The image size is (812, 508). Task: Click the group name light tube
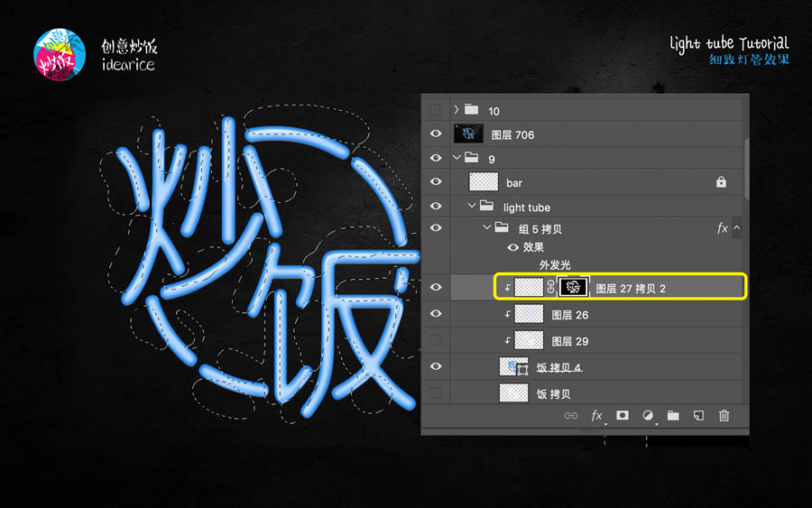click(x=527, y=208)
